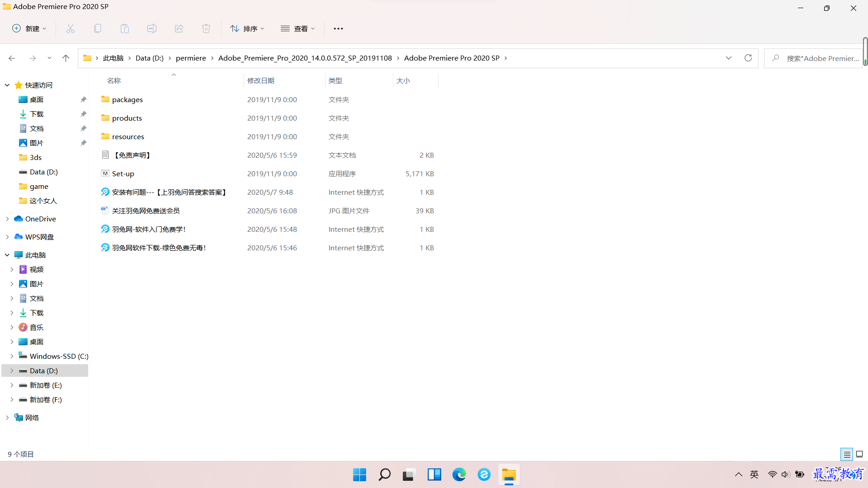Image resolution: width=868 pixels, height=488 pixels.
Task: Expand the WPS网盘 tree node
Action: (7, 237)
